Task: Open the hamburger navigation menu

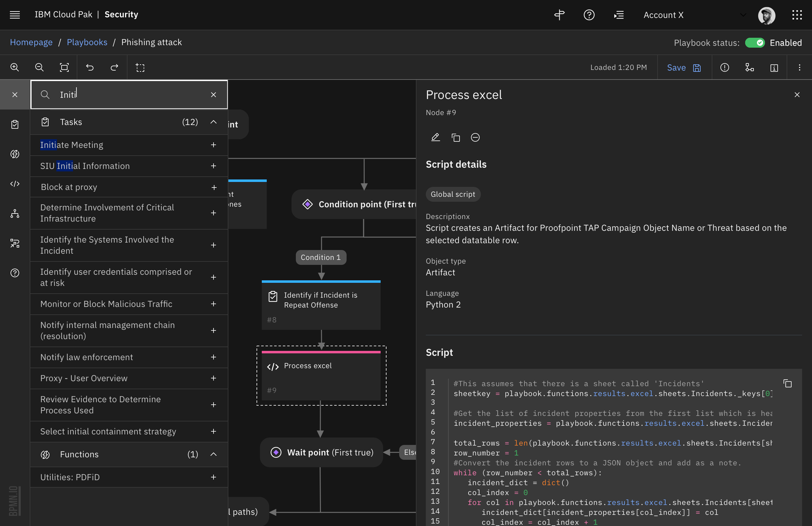Action: (x=15, y=15)
